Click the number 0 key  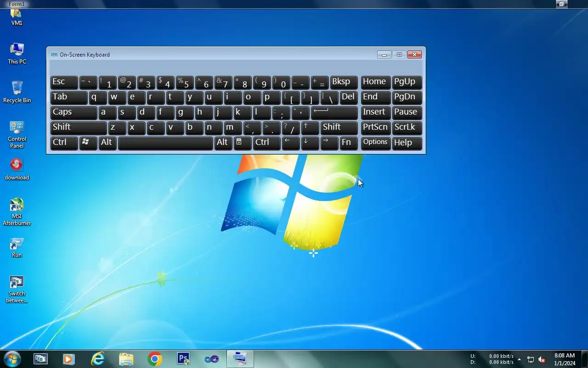pos(281,82)
